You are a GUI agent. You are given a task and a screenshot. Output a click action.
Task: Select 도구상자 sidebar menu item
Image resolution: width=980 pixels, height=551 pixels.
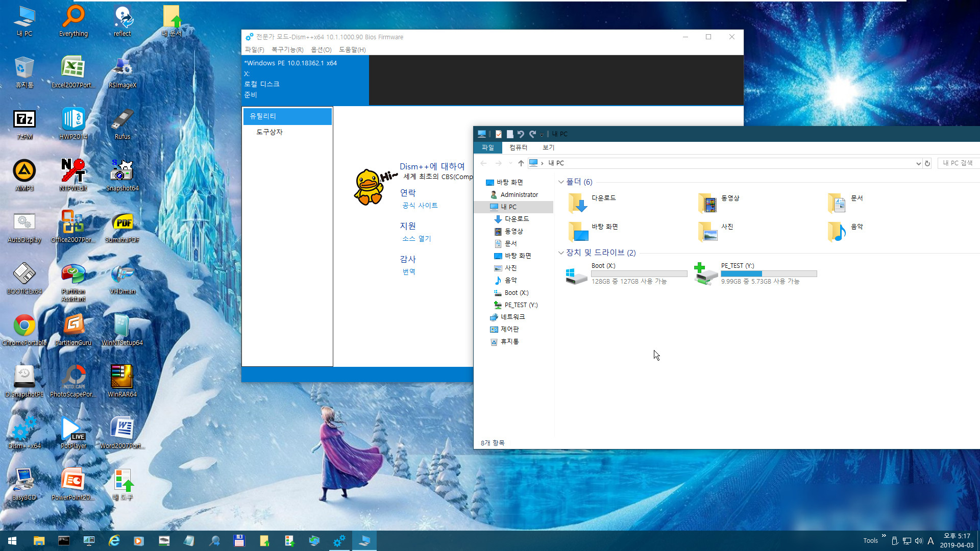coord(270,132)
